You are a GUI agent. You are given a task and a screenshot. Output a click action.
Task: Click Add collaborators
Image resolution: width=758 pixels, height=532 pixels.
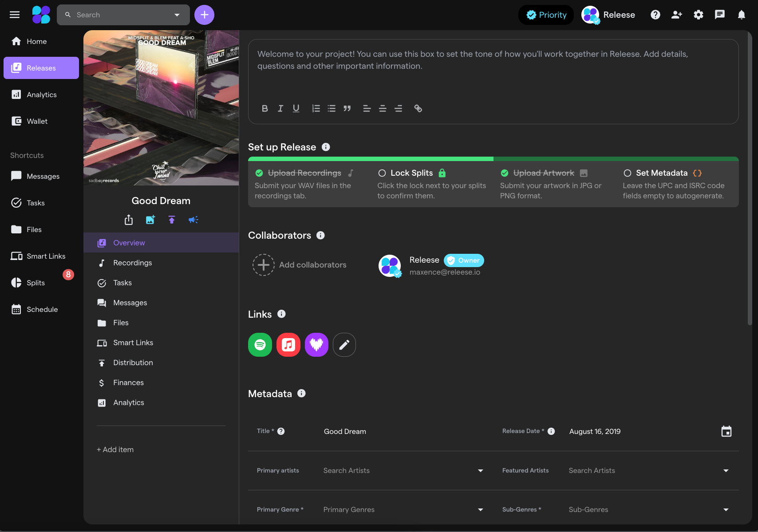[x=300, y=265]
